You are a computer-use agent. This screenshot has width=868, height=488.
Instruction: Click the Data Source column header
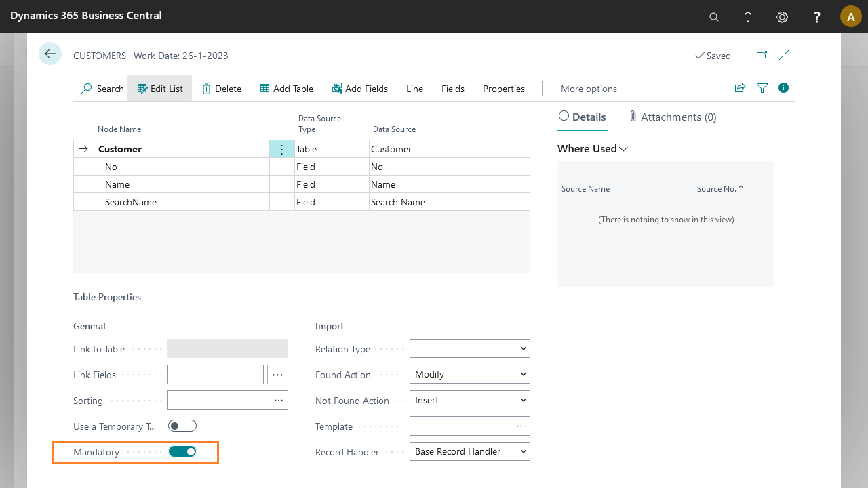coord(394,129)
